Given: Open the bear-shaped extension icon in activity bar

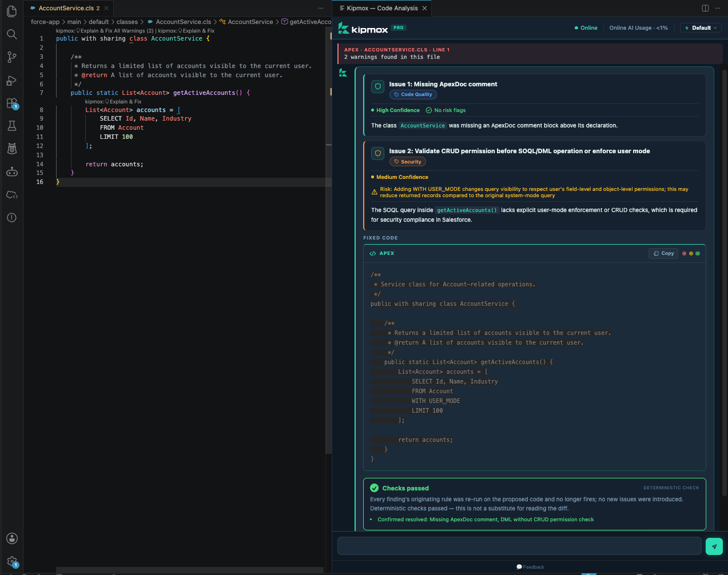Looking at the screenshot, I should [x=11, y=149].
